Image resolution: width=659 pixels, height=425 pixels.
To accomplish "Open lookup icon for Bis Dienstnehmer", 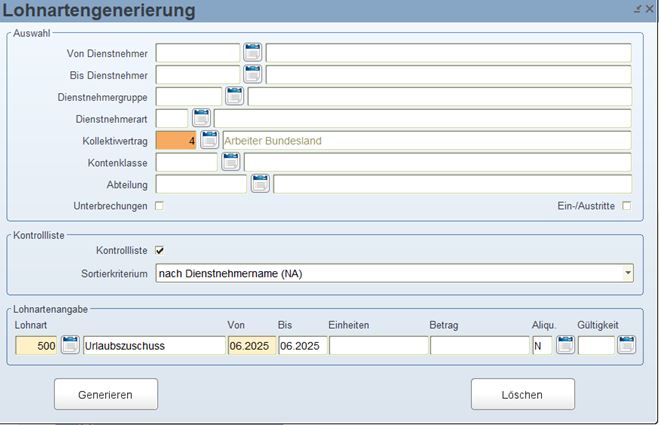I will pos(252,74).
